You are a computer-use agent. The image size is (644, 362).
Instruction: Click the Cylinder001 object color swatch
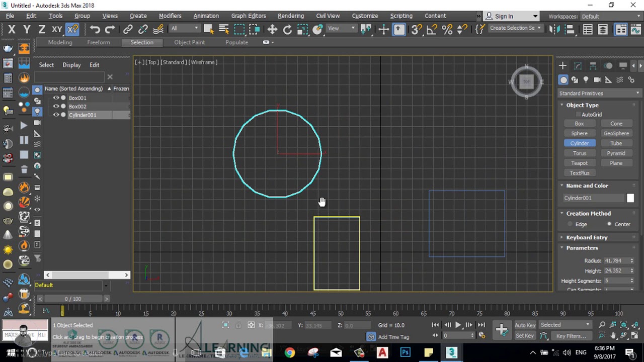630,198
